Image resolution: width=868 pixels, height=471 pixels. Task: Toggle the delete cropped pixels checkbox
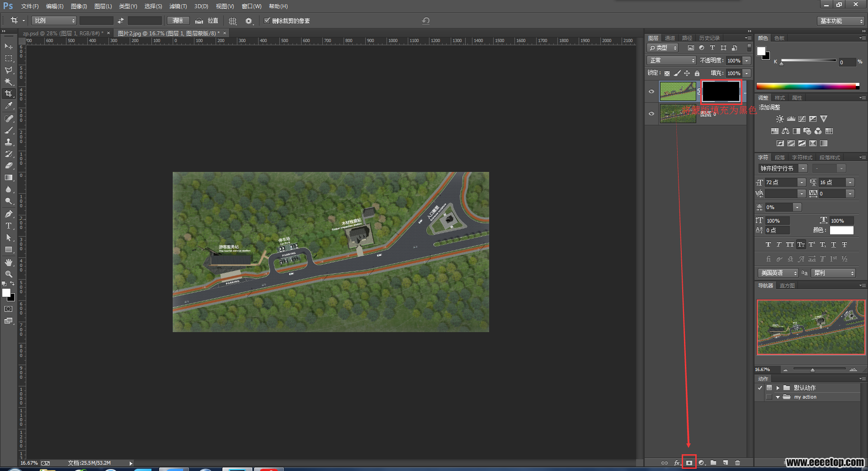[267, 20]
